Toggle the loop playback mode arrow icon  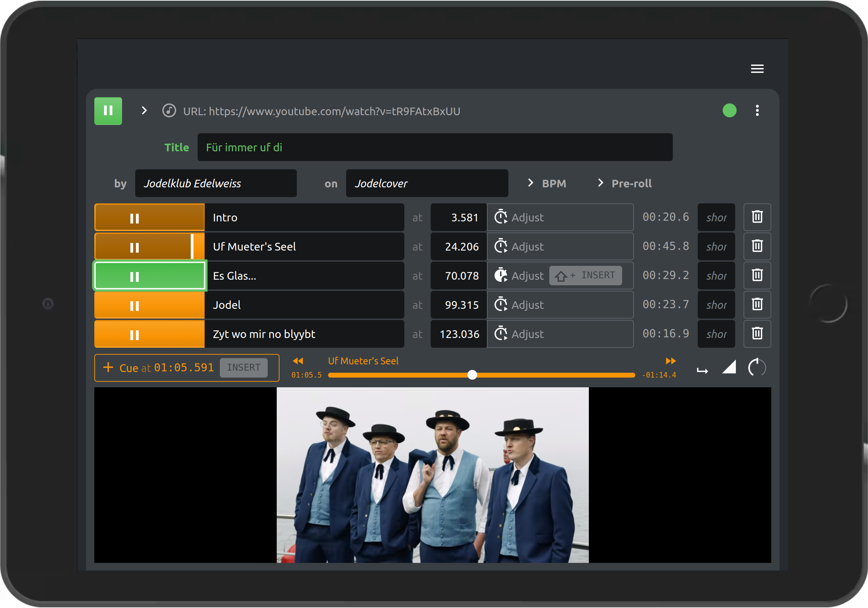point(703,371)
